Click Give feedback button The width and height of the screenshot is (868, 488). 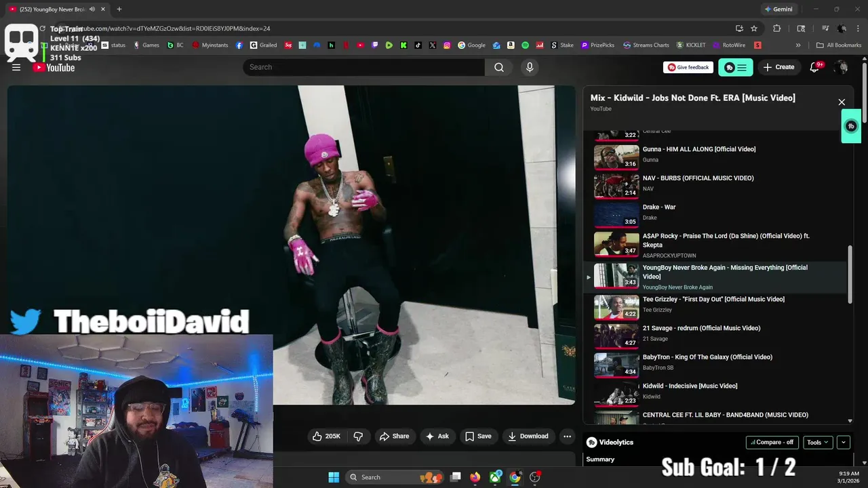(688, 67)
